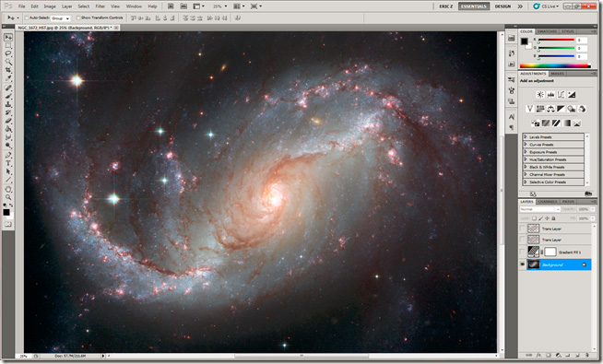Enable Show Transform Controls checkbox
The height and width of the screenshot is (364, 603).
(78, 18)
